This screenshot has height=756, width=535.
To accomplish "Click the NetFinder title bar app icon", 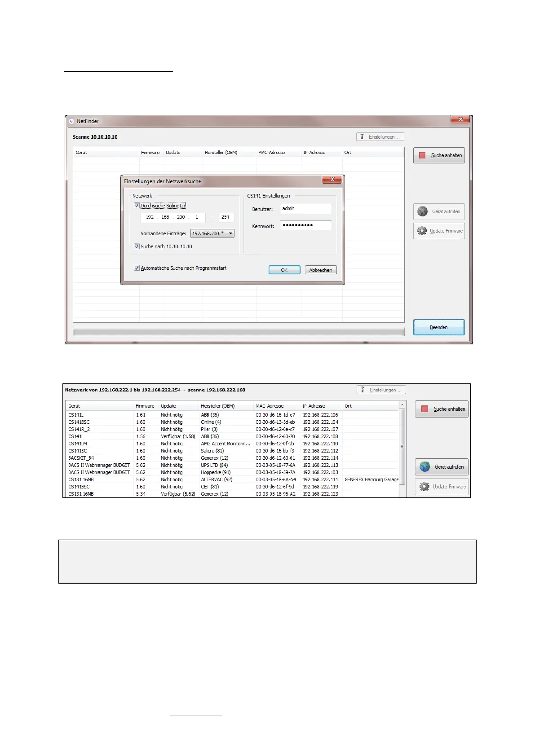I will point(71,121).
